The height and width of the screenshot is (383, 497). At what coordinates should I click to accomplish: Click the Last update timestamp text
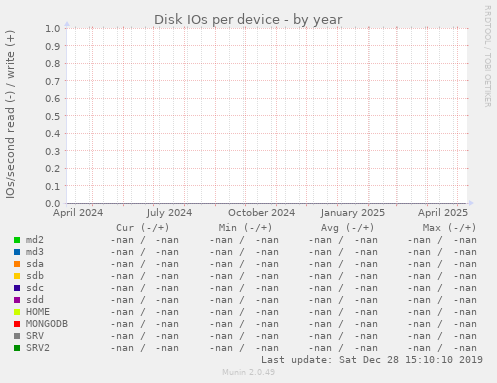pos(372,360)
